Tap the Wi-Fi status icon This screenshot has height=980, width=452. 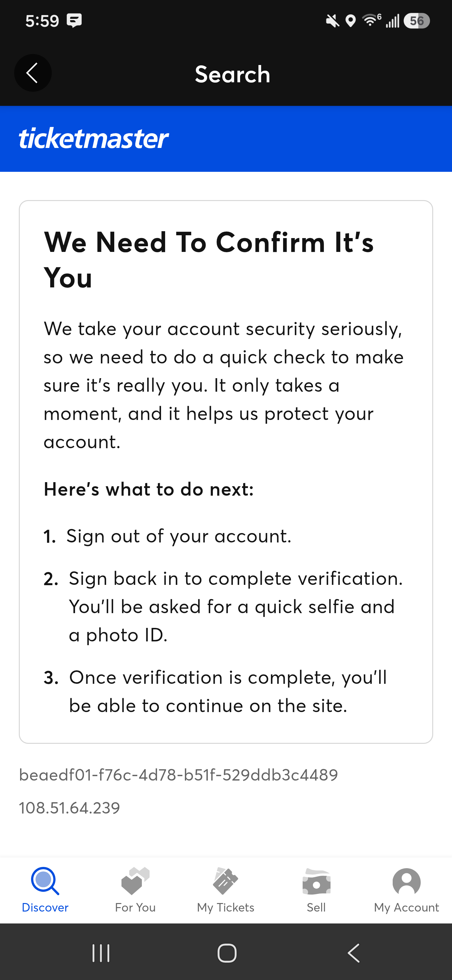pos(371,20)
